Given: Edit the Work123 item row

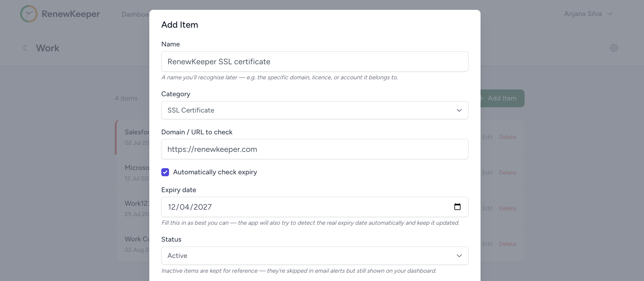Looking at the screenshot, I should 487,208.
